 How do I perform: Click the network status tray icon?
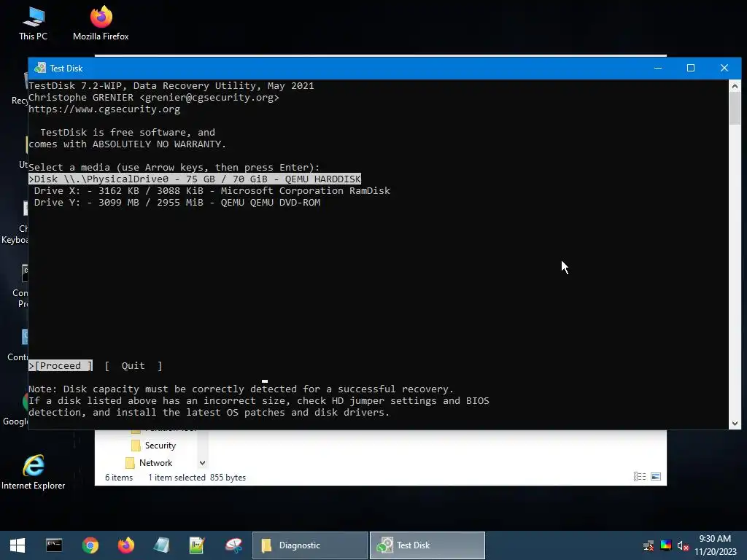[x=649, y=545]
